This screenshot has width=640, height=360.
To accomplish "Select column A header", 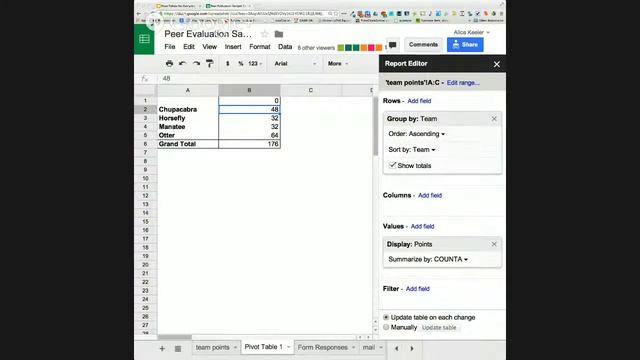I will pyautogui.click(x=188, y=90).
